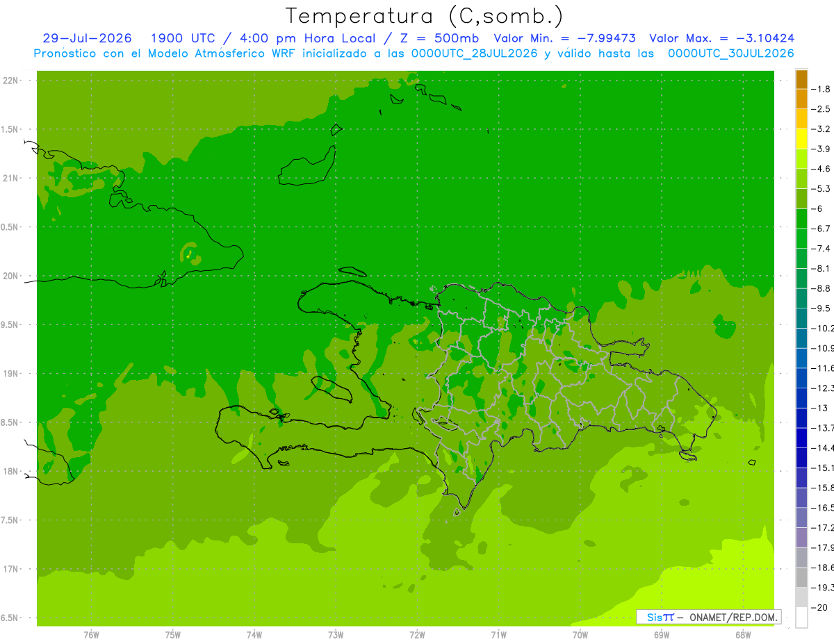Click the "Valor Min. = -7.99473" value
Screen dimensions: 834x644
564,39
